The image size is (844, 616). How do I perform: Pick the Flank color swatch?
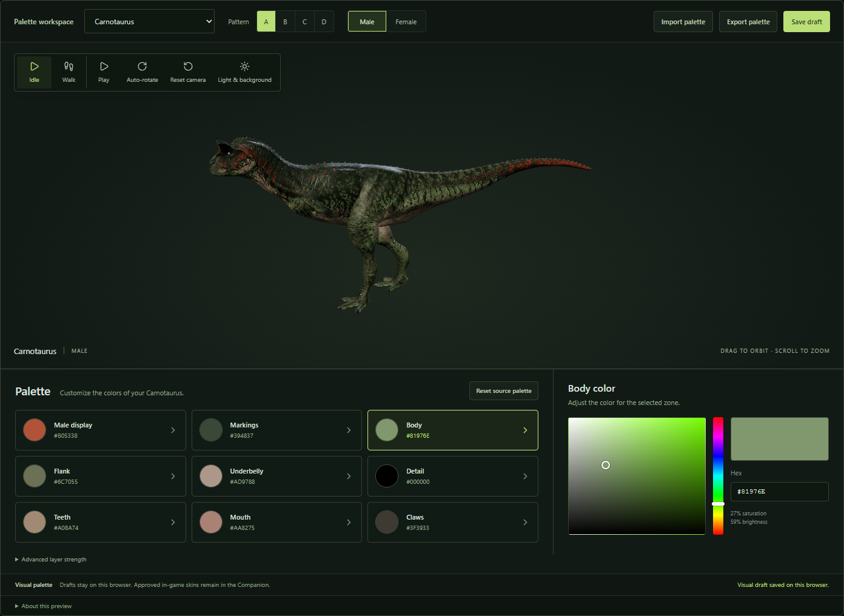tap(35, 476)
